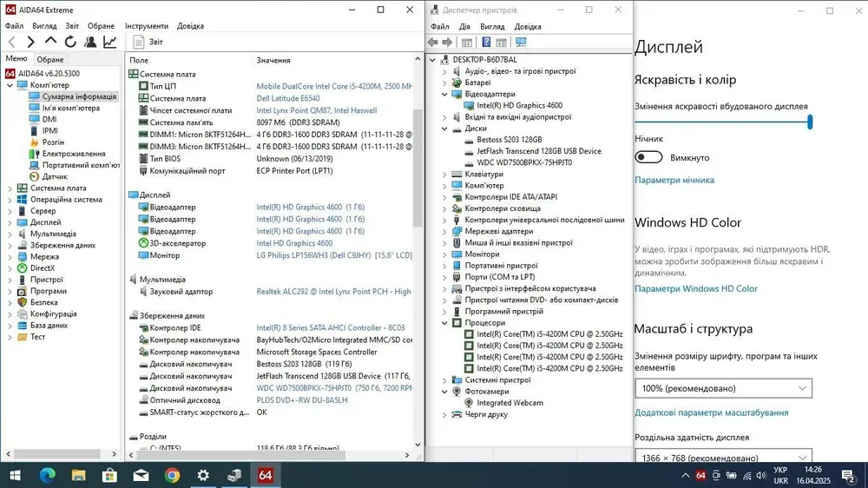The image size is (868, 488).
Task: Click the Звіт report toolbar button
Action: [148, 42]
